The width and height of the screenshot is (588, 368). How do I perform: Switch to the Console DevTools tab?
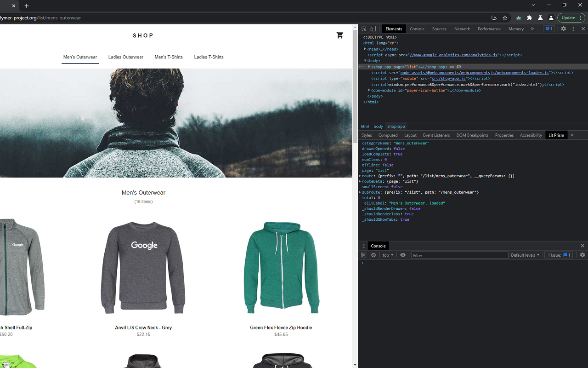(x=417, y=29)
